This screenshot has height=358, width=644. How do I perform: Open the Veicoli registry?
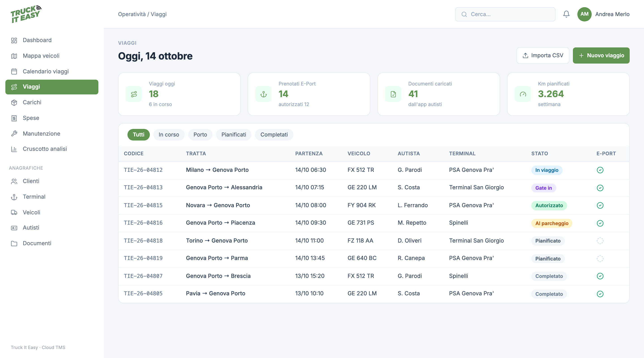(x=52, y=212)
